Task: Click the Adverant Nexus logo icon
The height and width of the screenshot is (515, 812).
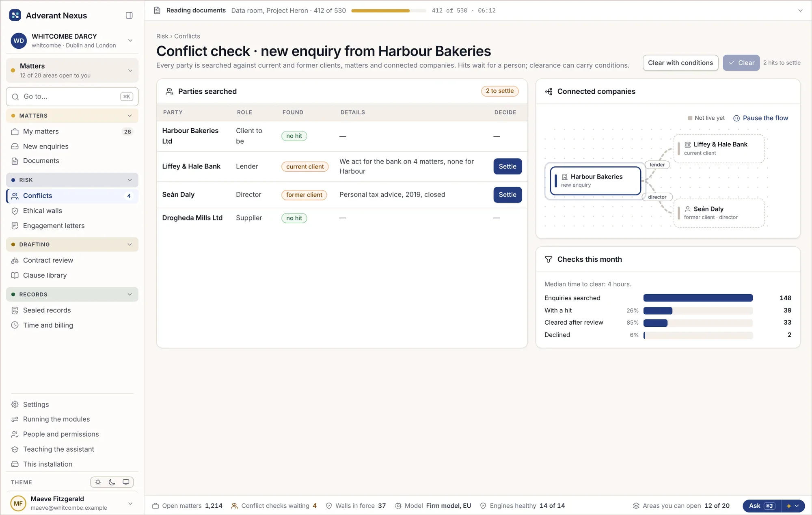Action: (15, 15)
